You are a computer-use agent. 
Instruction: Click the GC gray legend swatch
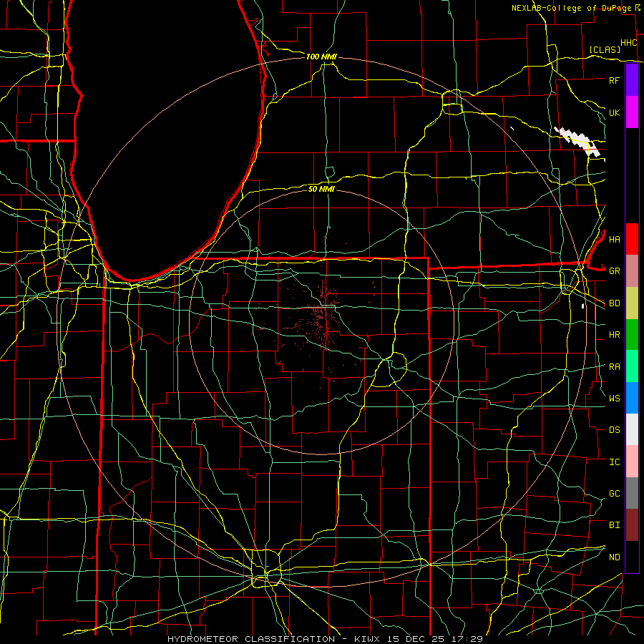[x=632, y=493]
